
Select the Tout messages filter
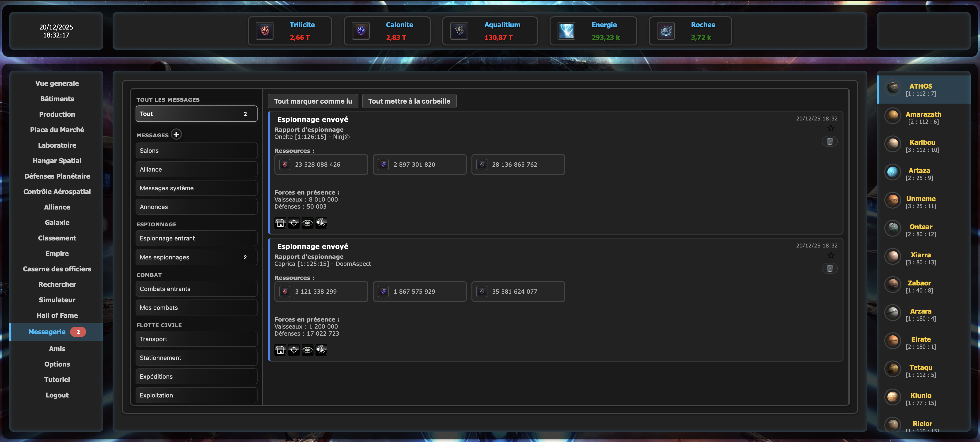coord(196,114)
